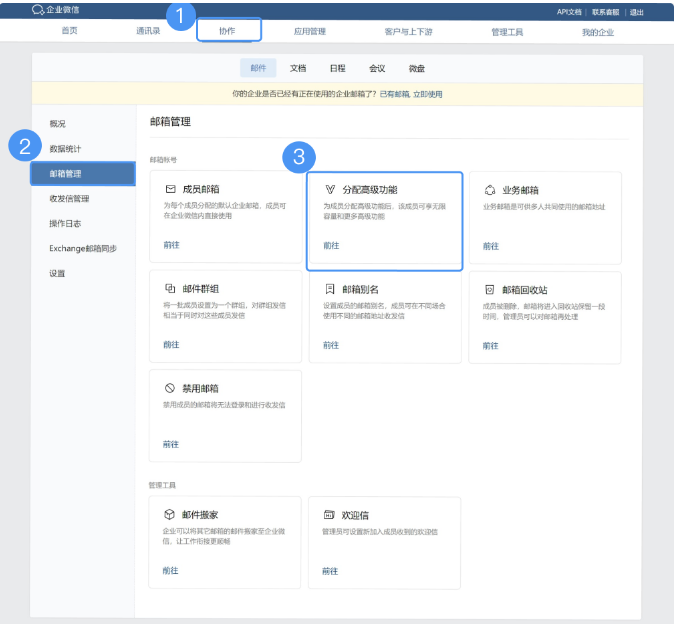Click the 邮件群组 icon
This screenshot has height=624, width=674.
pos(171,288)
